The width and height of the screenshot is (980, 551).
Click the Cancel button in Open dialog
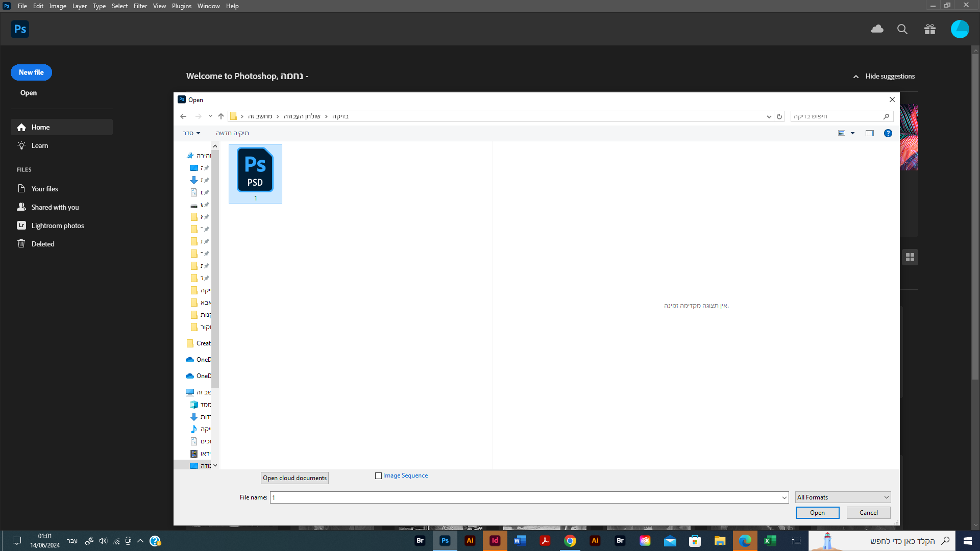[x=868, y=513]
